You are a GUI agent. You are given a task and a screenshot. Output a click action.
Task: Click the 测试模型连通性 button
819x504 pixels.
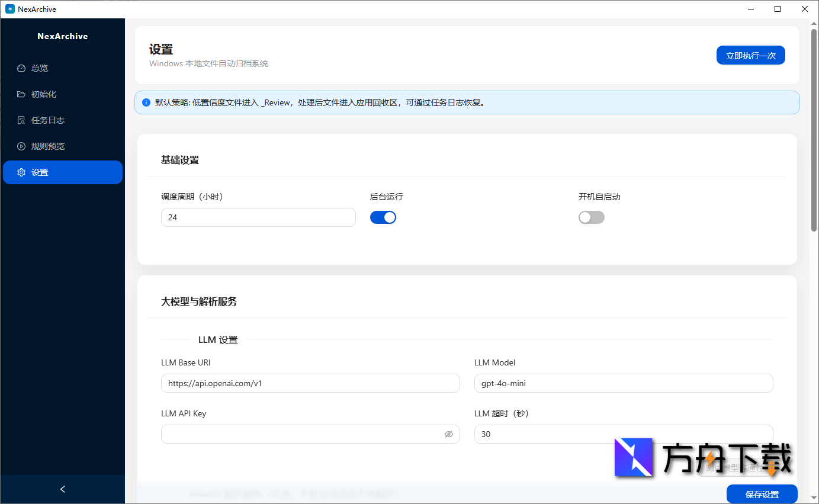tap(734, 468)
